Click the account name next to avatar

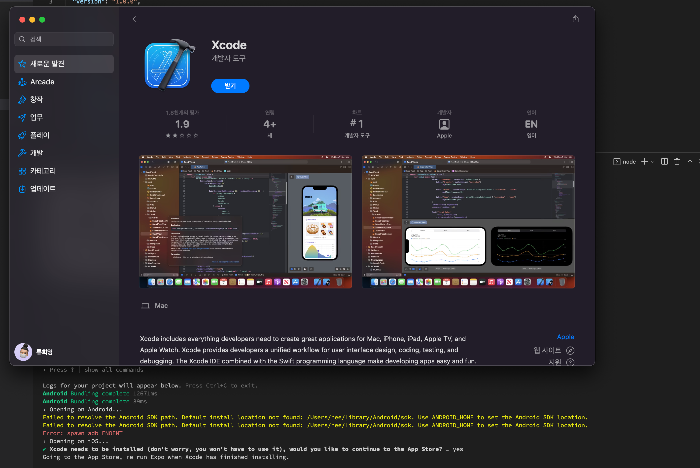[44, 352]
